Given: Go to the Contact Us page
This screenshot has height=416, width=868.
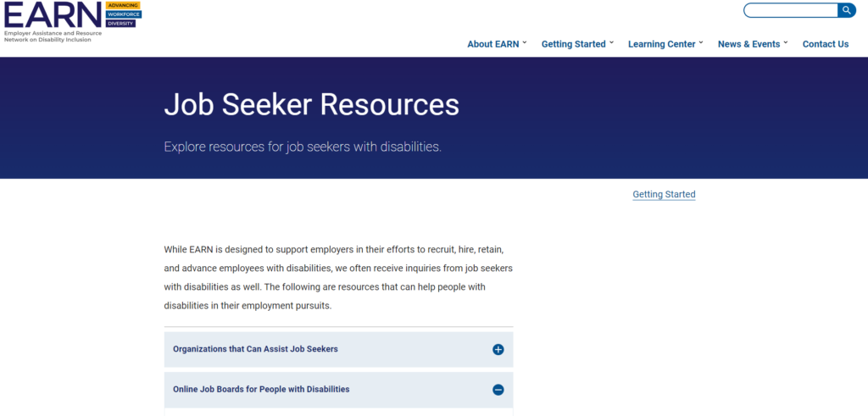Looking at the screenshot, I should point(826,44).
